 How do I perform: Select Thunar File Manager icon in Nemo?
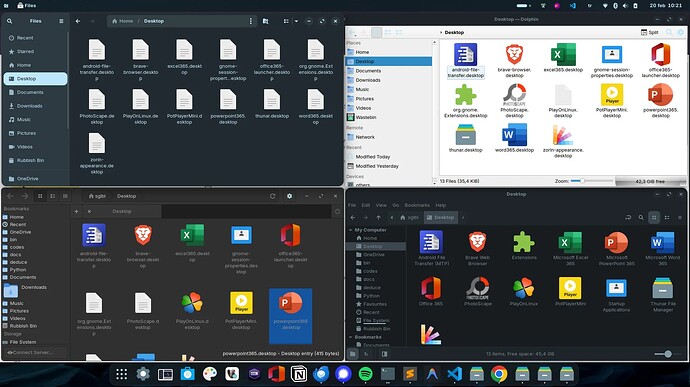[662, 288]
